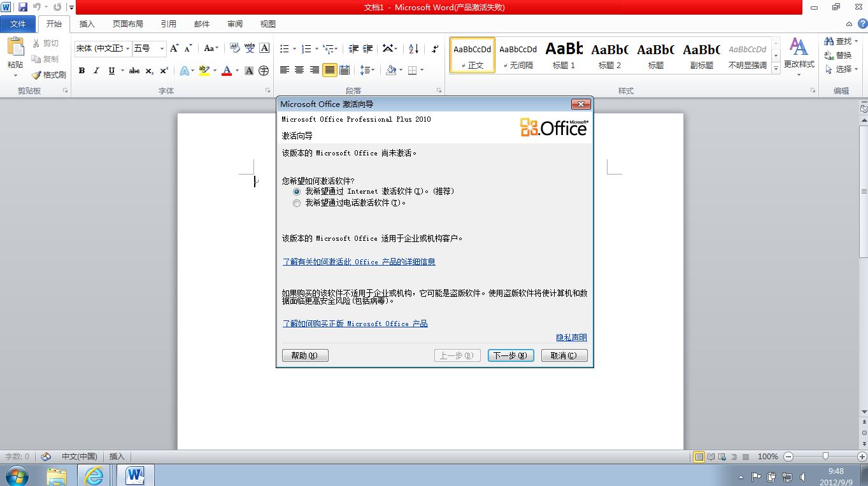Switch to the 引用 (References) tab
Screen dimensions: 868x486
[168, 24]
